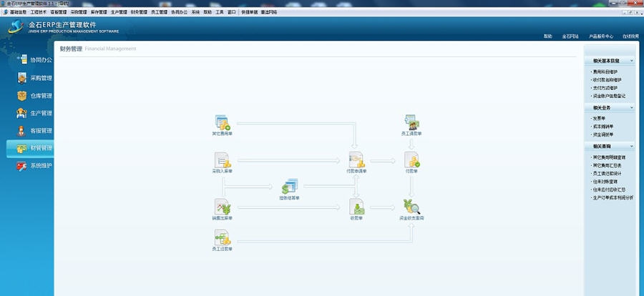Collapse the 相关业务 panel section

(x=631, y=108)
